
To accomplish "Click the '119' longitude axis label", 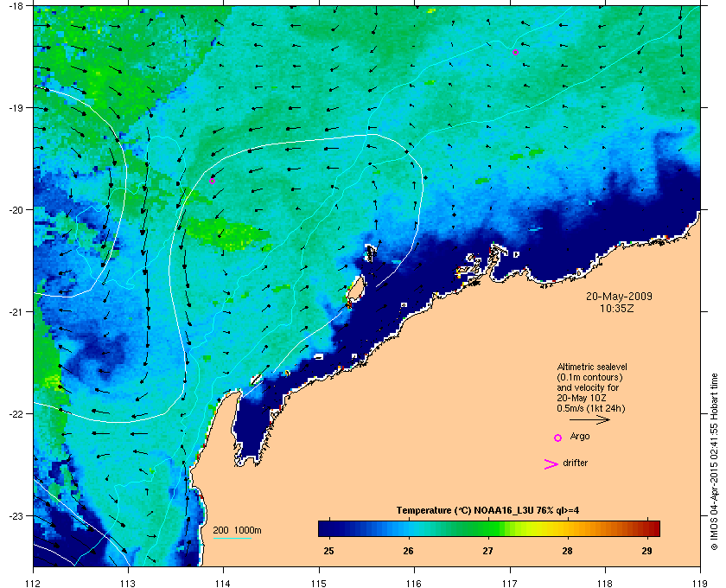I will point(700,583).
